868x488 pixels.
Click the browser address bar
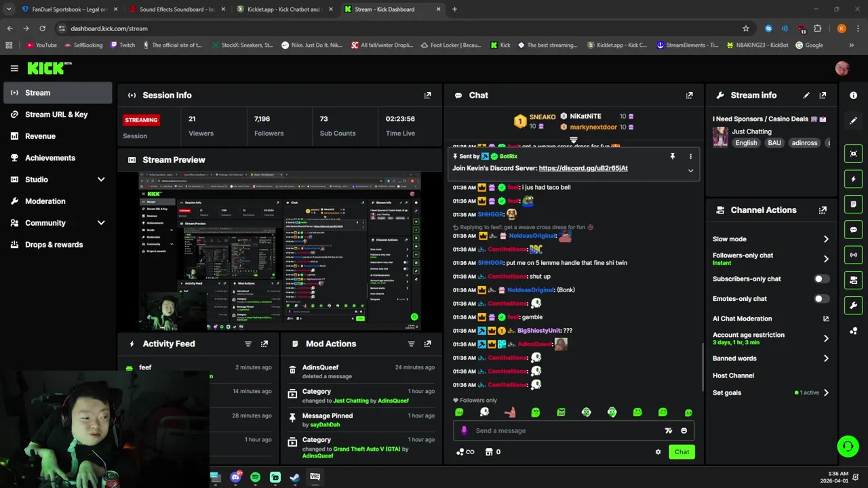pos(400,28)
